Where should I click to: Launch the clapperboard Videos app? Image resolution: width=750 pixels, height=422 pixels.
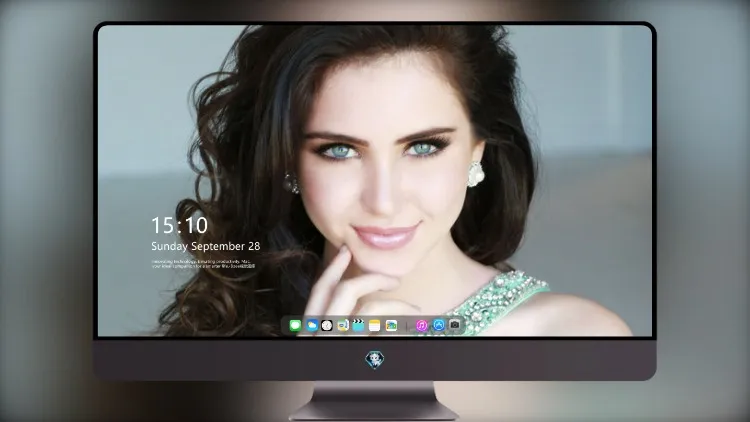click(x=358, y=325)
